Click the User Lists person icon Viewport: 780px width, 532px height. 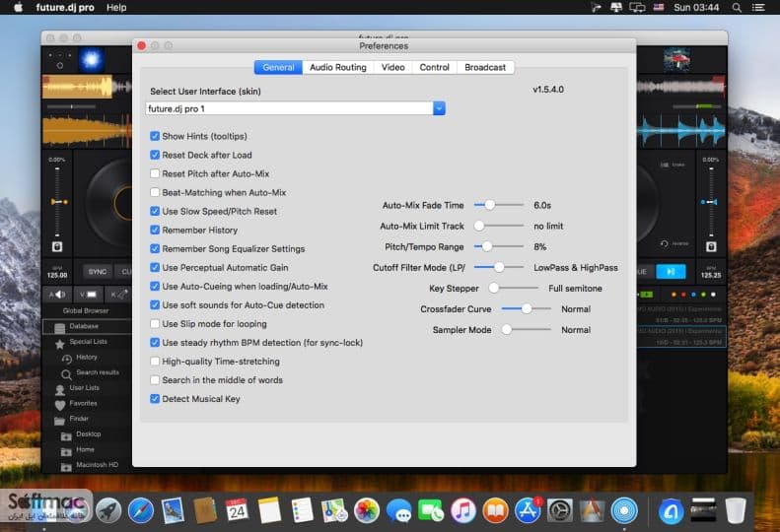click(x=60, y=389)
